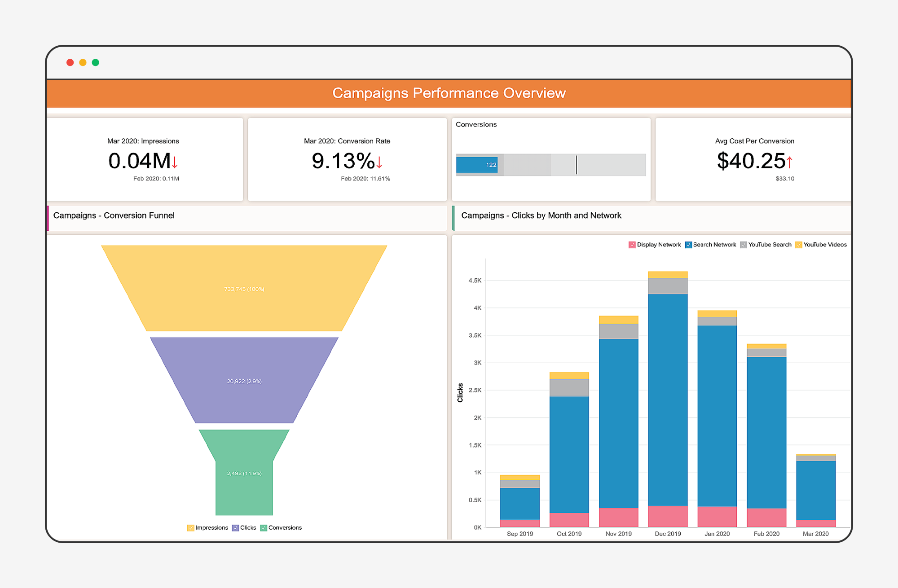Click the 733,745 (100%) funnel label

pyautogui.click(x=244, y=289)
